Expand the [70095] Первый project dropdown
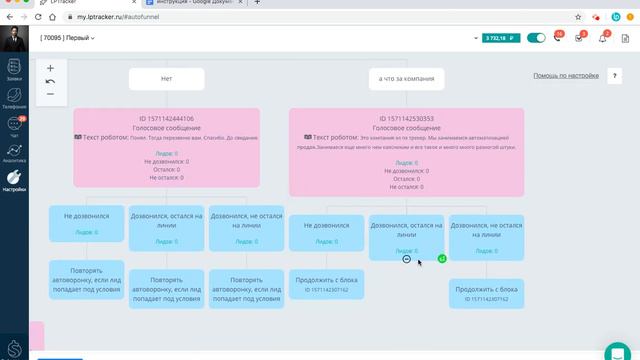This screenshot has height=360, width=640. 67,38
